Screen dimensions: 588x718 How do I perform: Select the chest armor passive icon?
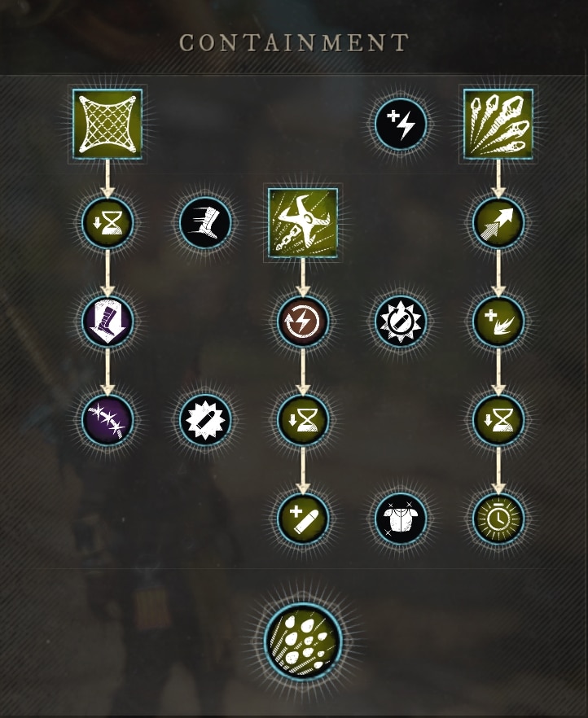[x=401, y=519]
